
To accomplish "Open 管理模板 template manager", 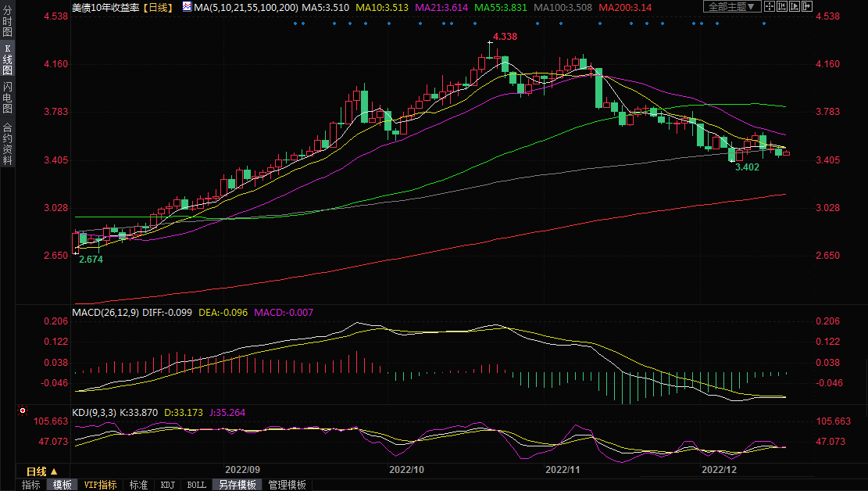I will pyautogui.click(x=287, y=485).
